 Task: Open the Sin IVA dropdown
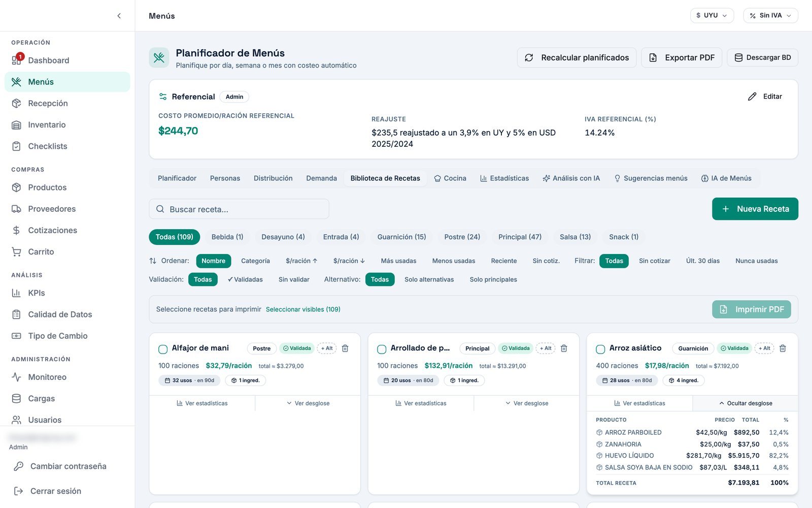[770, 15]
